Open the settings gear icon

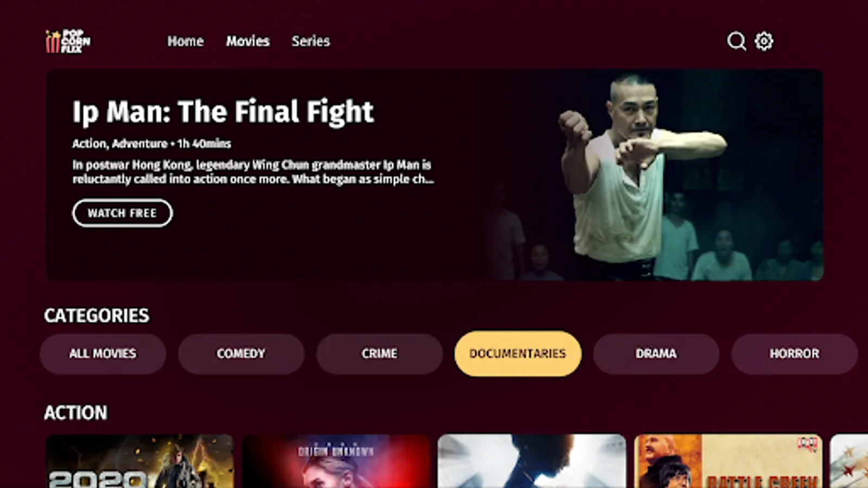coord(764,41)
